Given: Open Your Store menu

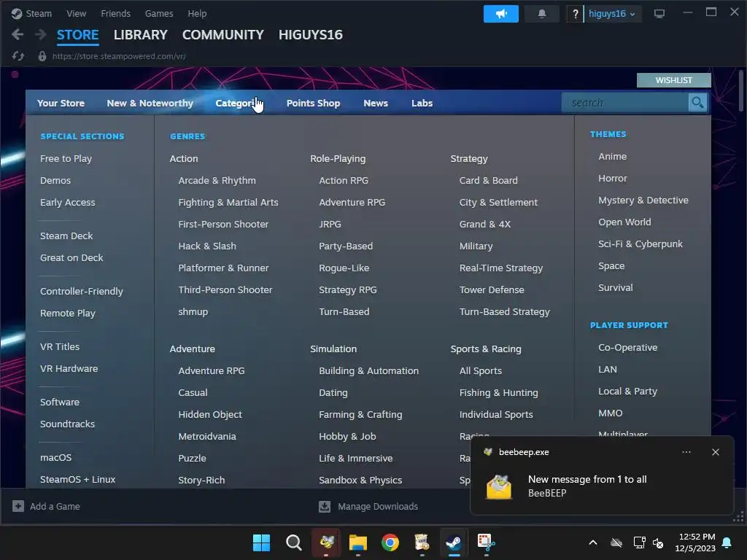Looking at the screenshot, I should pos(61,103).
